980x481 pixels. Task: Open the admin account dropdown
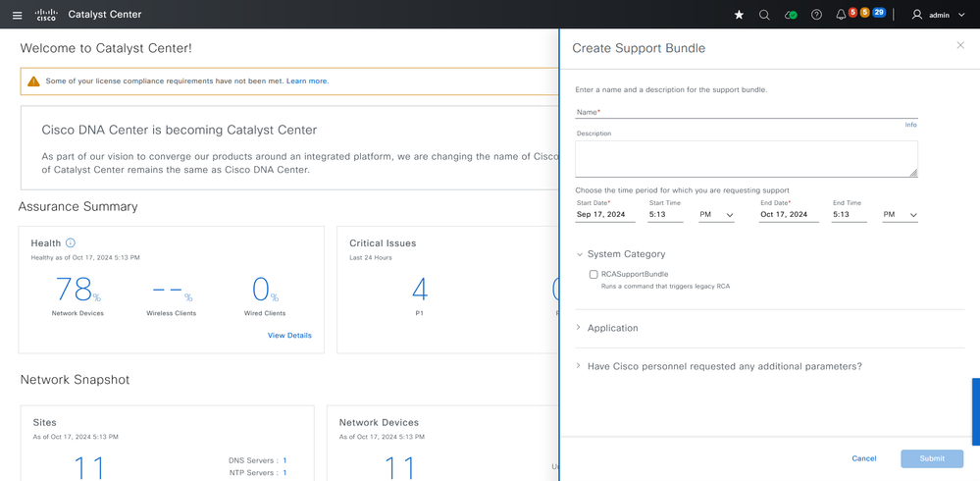tap(961, 15)
